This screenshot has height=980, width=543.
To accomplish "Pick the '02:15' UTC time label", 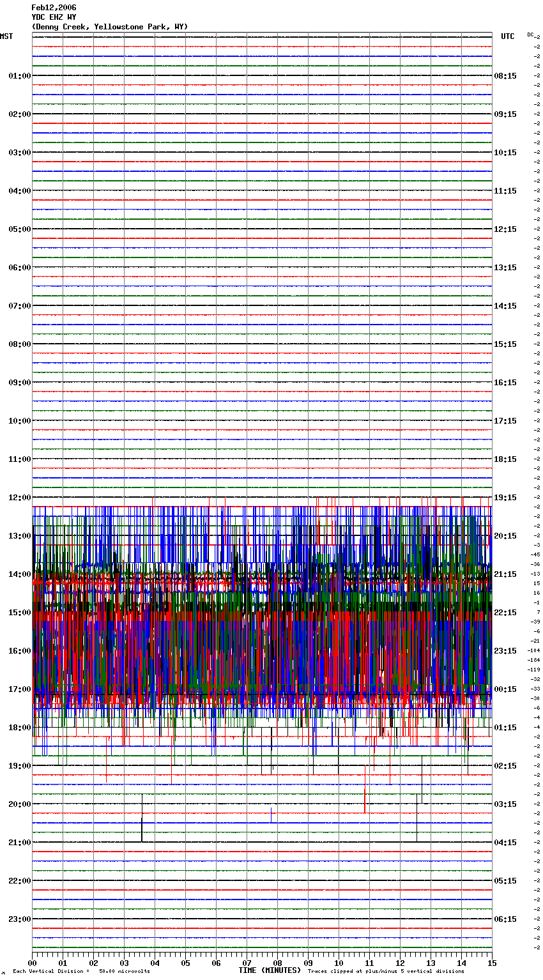I will tap(505, 766).
